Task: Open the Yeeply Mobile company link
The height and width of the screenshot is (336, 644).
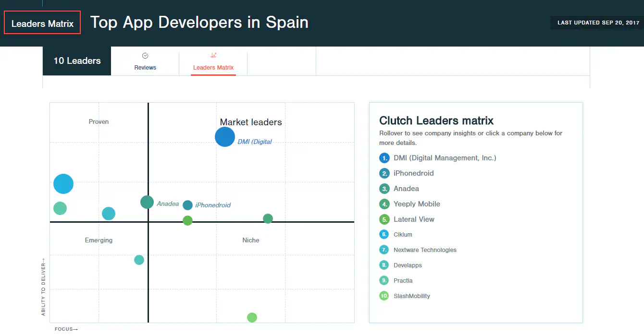Action: coord(416,204)
